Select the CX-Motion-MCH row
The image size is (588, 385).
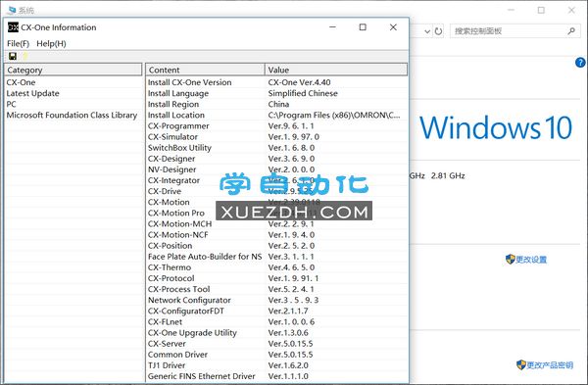276,223
